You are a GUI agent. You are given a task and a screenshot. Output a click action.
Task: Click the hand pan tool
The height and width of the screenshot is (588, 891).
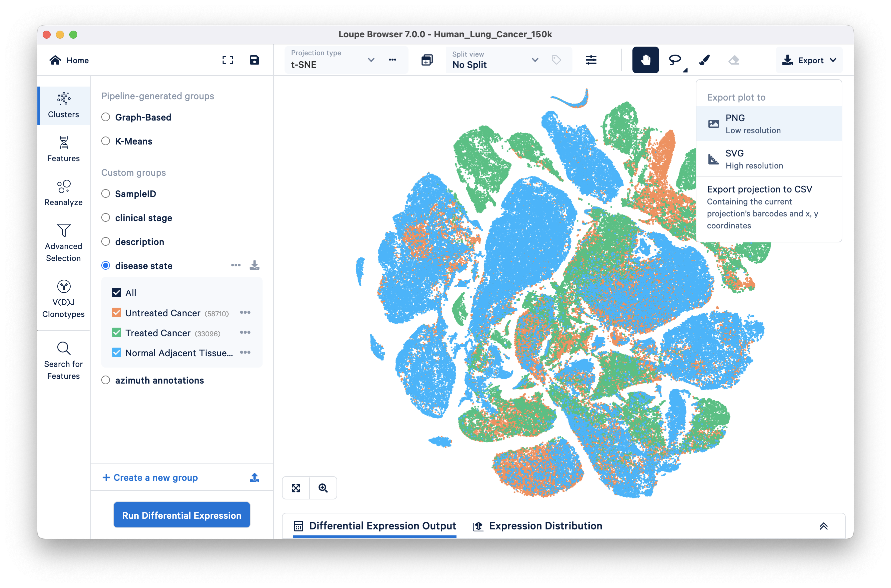coord(645,60)
